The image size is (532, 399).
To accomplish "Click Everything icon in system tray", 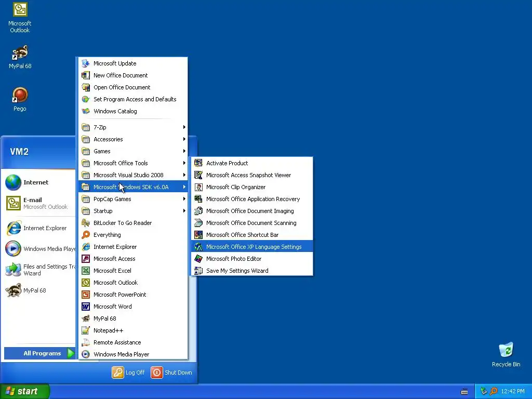I will 494,391.
